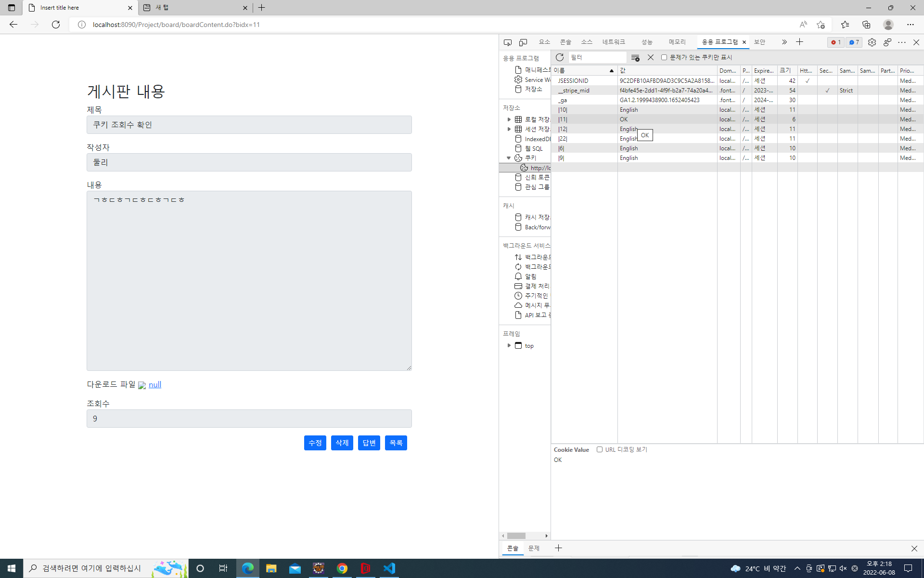Expand the top frame node

coord(509,345)
